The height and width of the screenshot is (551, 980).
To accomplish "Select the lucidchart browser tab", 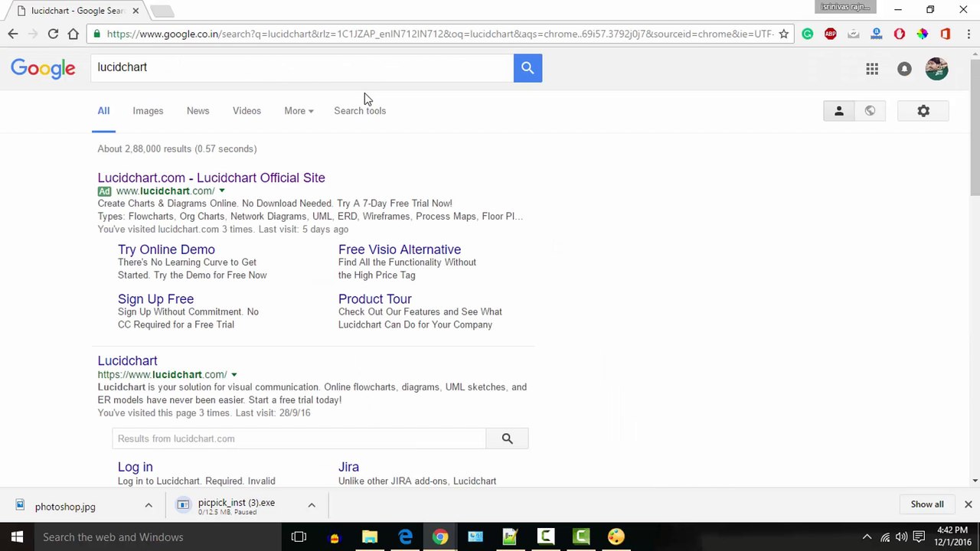I will click(x=77, y=11).
